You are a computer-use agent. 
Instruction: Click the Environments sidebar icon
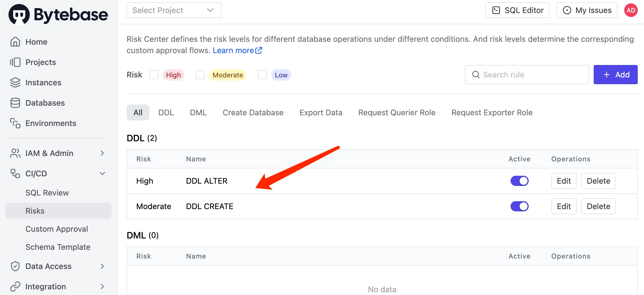[15, 123]
